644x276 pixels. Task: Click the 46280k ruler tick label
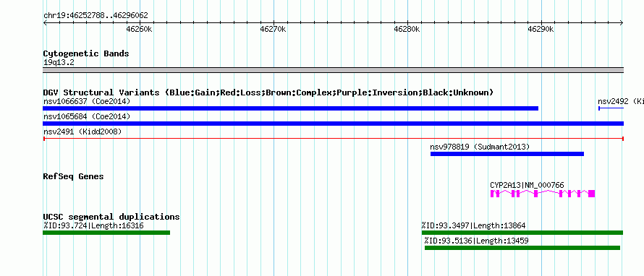coord(407,29)
